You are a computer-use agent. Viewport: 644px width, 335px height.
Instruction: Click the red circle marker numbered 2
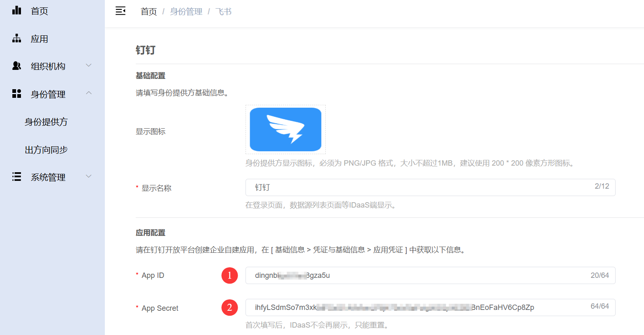(x=229, y=307)
